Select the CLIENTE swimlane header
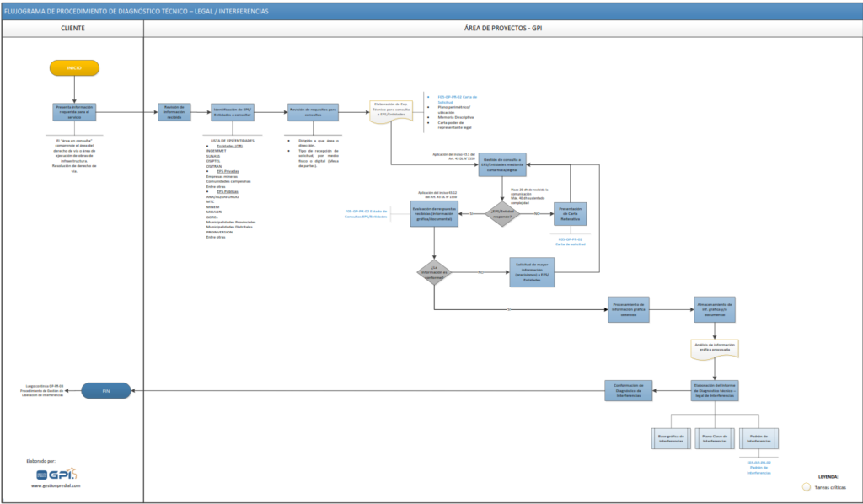This screenshot has height=504, width=863. [x=72, y=28]
